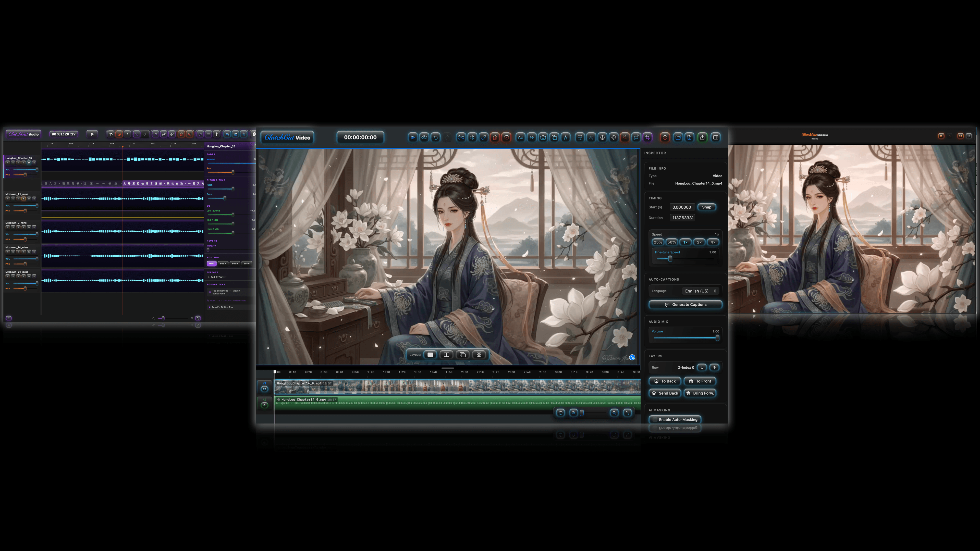Select the overlay picture-in-picture layout option
The height and width of the screenshot is (551, 980).
pyautogui.click(x=463, y=354)
